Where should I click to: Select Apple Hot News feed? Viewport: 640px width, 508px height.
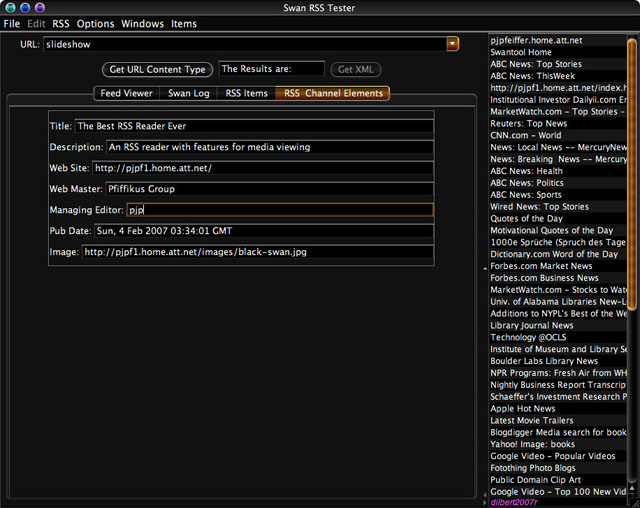pos(523,409)
